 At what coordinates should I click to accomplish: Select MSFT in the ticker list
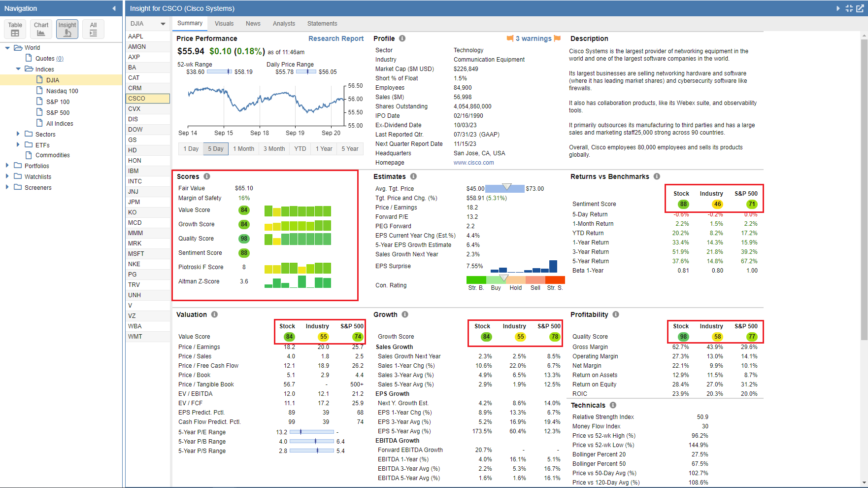(148, 254)
